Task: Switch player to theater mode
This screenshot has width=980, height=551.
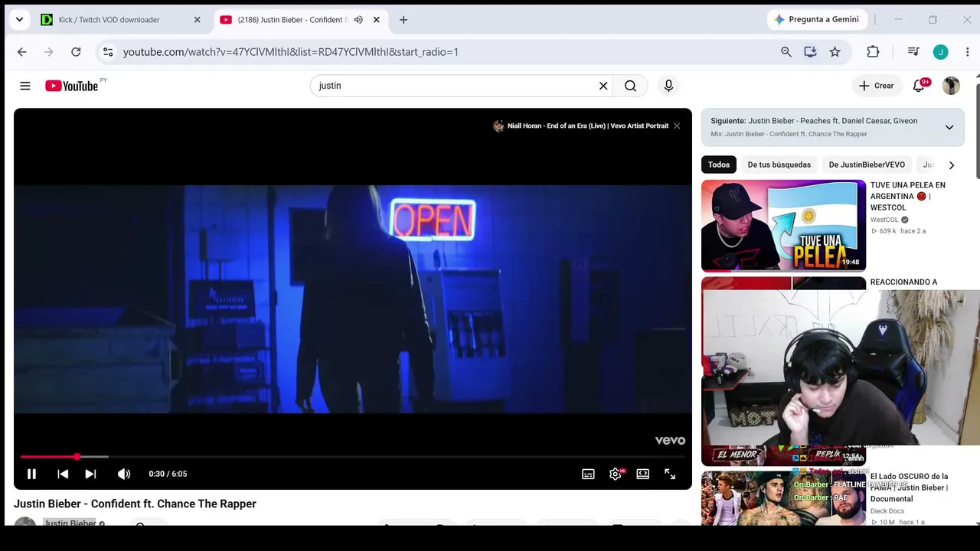Action: click(x=643, y=474)
